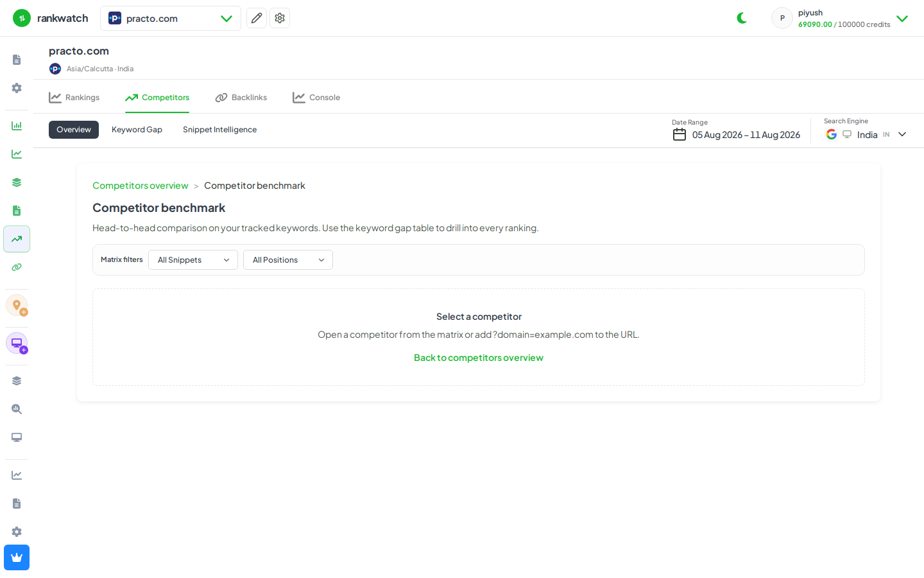
Task: Expand the Search Engine India dropdown
Action: (x=866, y=134)
